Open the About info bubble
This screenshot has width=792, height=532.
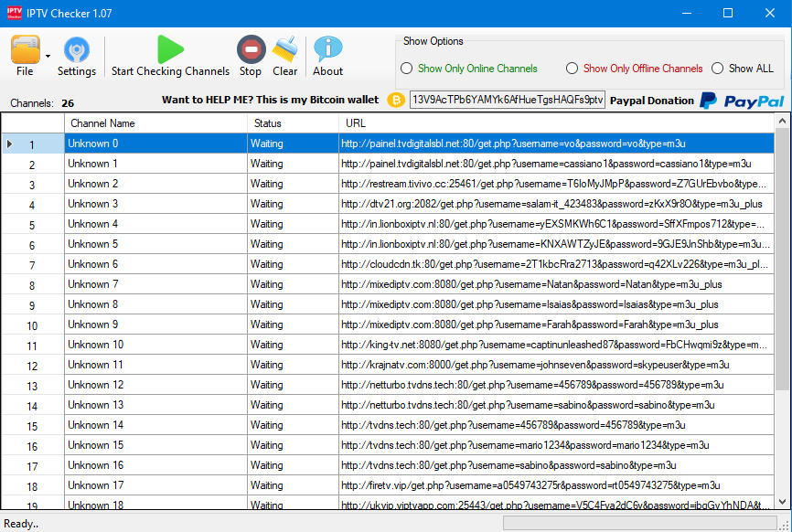327,49
